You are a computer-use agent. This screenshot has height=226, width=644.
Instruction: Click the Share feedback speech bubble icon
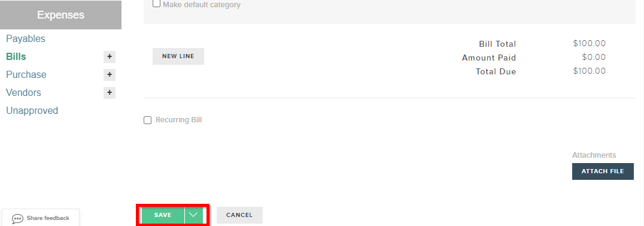click(x=18, y=219)
